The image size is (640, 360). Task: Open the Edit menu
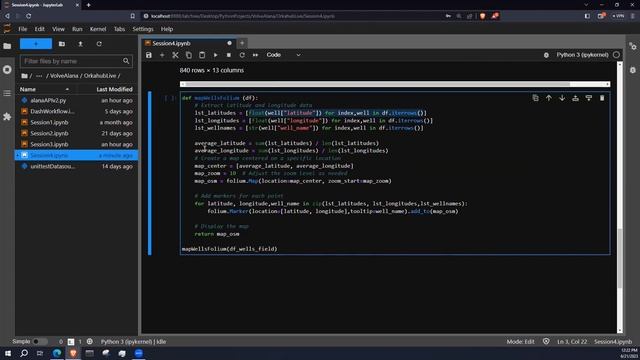[40, 29]
